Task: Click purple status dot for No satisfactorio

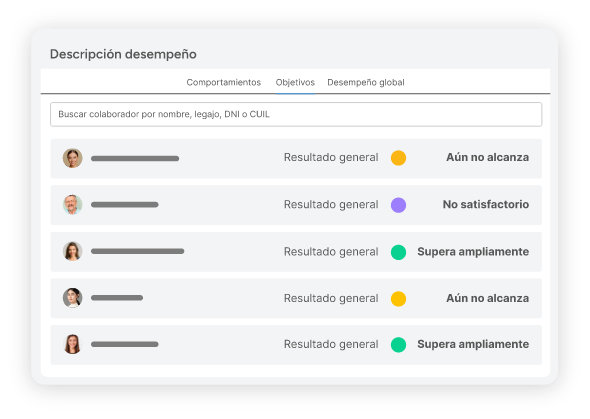Action: point(398,205)
